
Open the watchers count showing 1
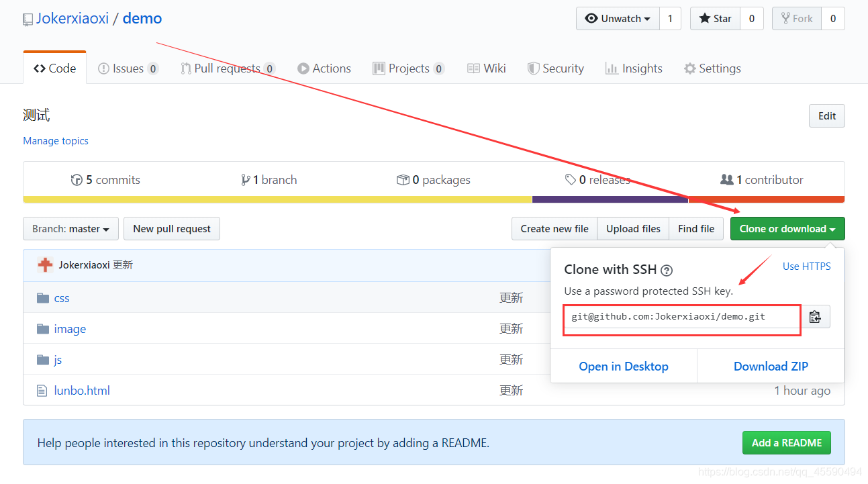click(x=670, y=19)
